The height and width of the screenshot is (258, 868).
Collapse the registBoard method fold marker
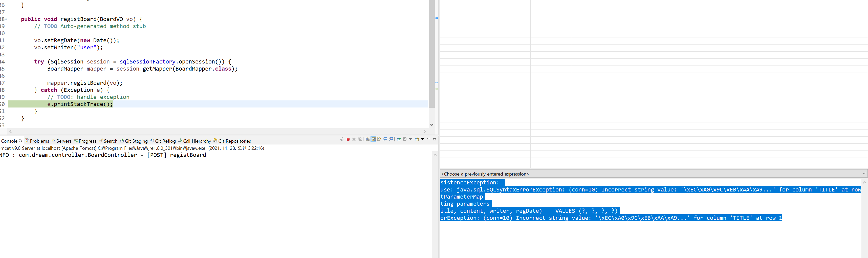coord(6,19)
